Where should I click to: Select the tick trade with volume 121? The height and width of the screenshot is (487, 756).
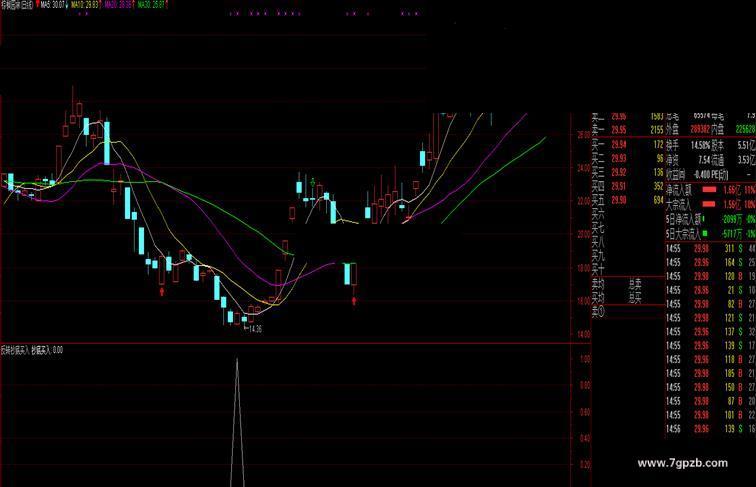711,318
